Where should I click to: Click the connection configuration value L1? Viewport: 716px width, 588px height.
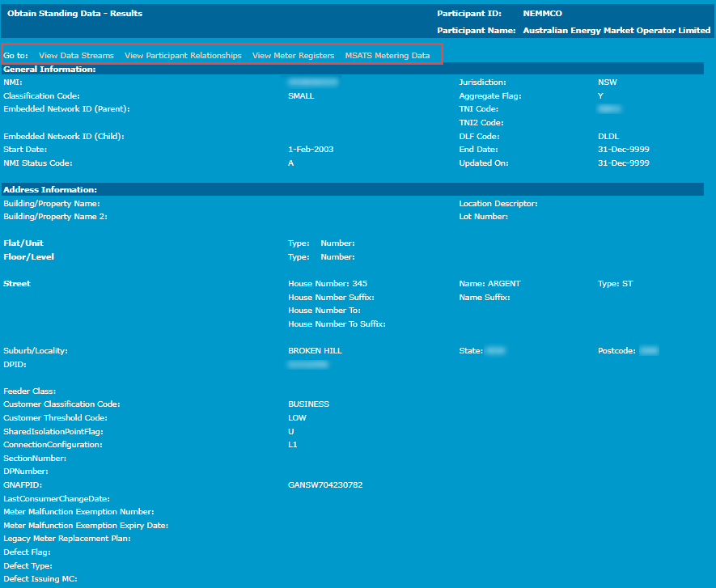[293, 445]
